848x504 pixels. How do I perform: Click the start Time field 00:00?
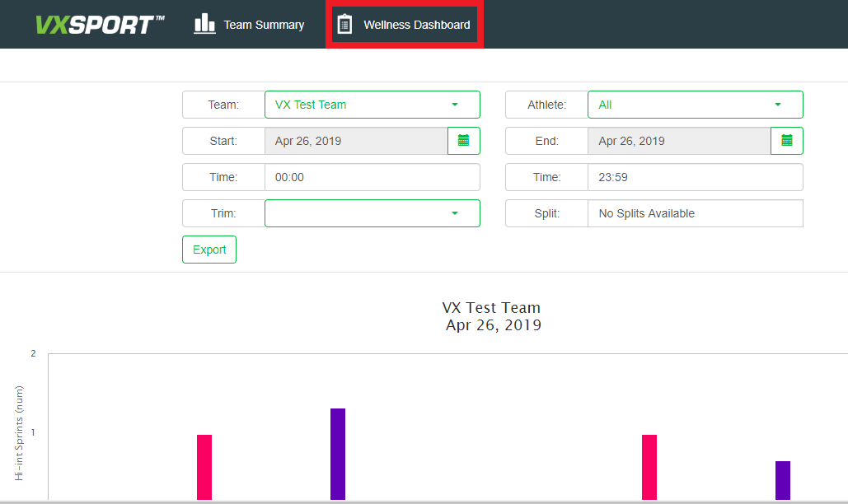click(x=372, y=177)
